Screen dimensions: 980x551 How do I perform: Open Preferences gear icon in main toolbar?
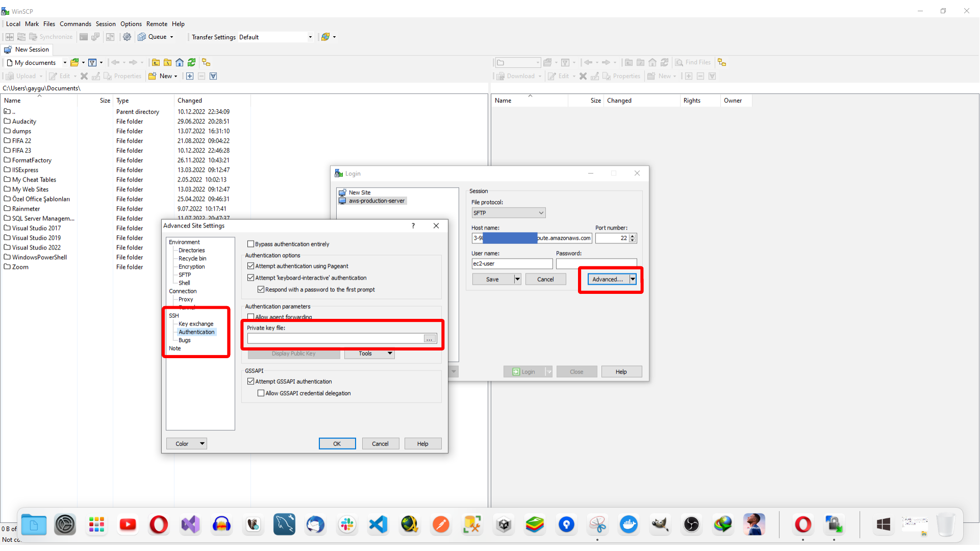coord(127,37)
